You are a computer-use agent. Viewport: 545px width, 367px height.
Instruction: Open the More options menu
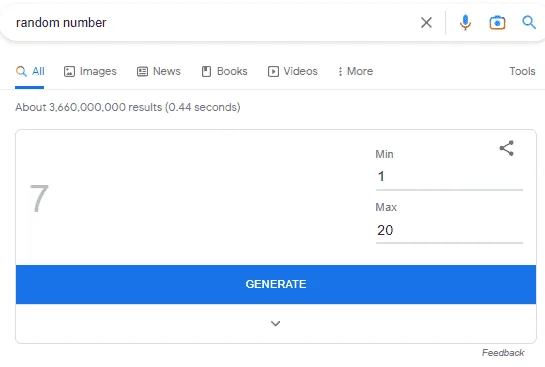pyautogui.click(x=355, y=71)
